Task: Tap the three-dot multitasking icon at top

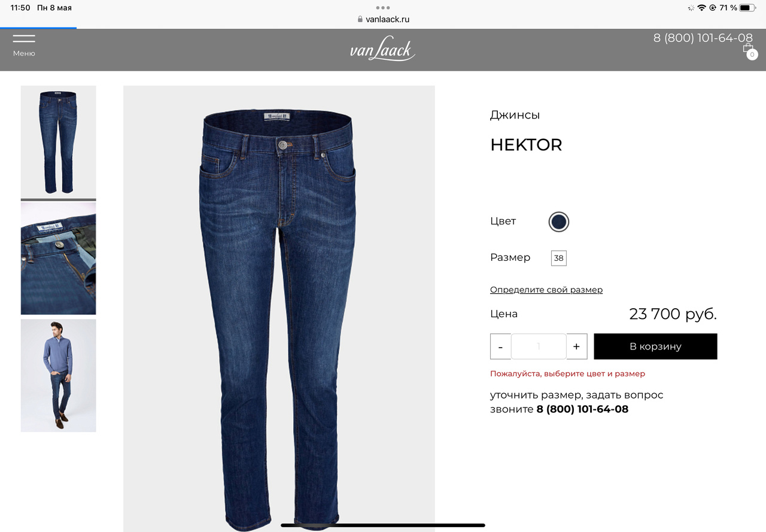Action: [x=383, y=8]
